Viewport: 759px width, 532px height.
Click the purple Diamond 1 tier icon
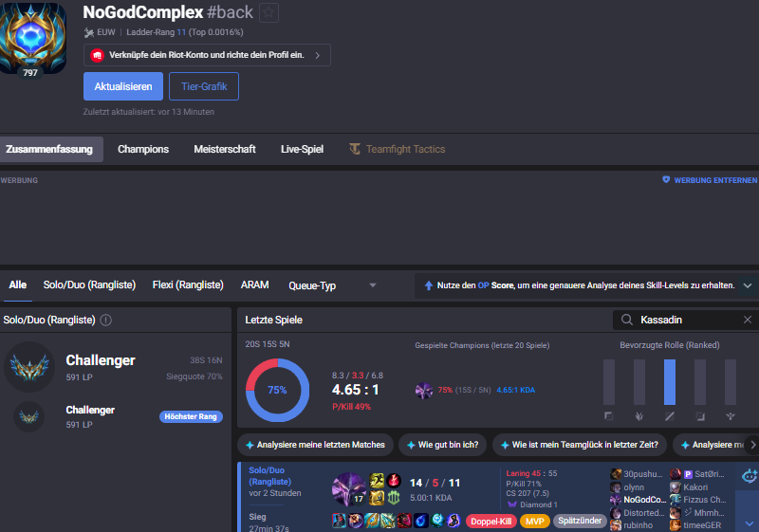(x=512, y=504)
